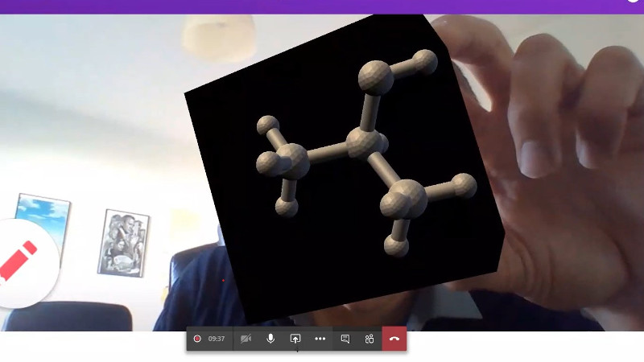Screen dimensions: 644x362
Task: Open the red pencil annotation tool
Action: (17, 262)
